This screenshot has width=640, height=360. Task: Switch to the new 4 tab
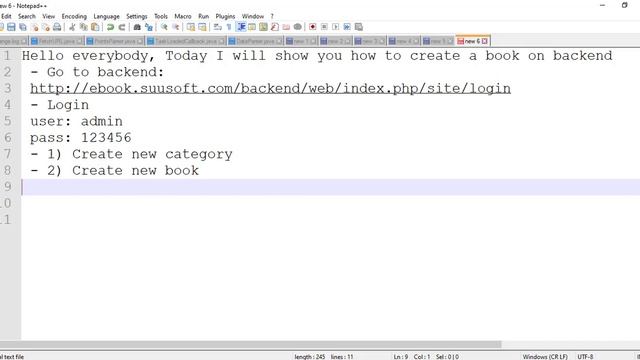click(x=404, y=41)
